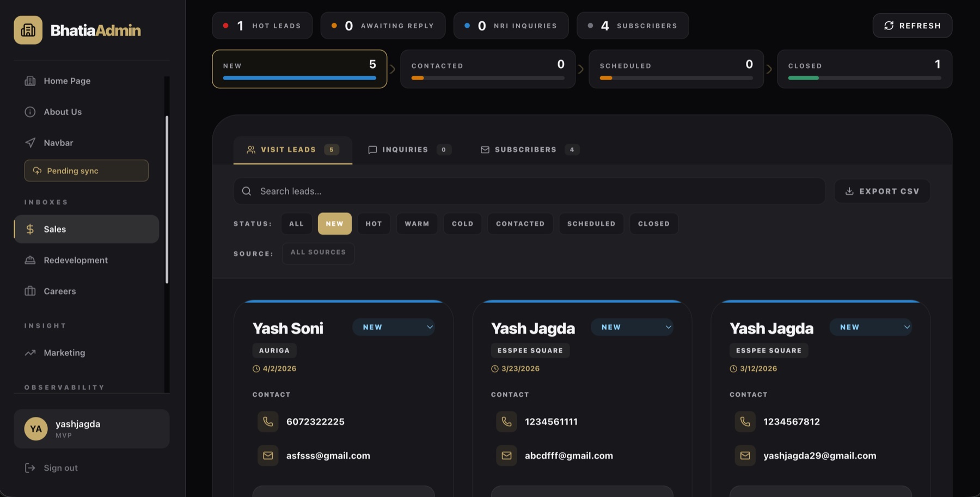
Task: Switch to Subscribers tab
Action: click(530, 149)
